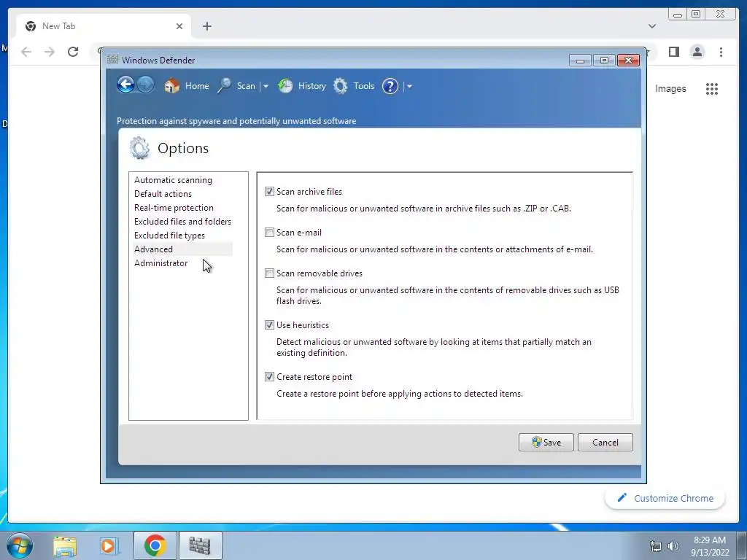The image size is (747, 560).
Task: Click the Options gear icon heading
Action: (x=139, y=148)
